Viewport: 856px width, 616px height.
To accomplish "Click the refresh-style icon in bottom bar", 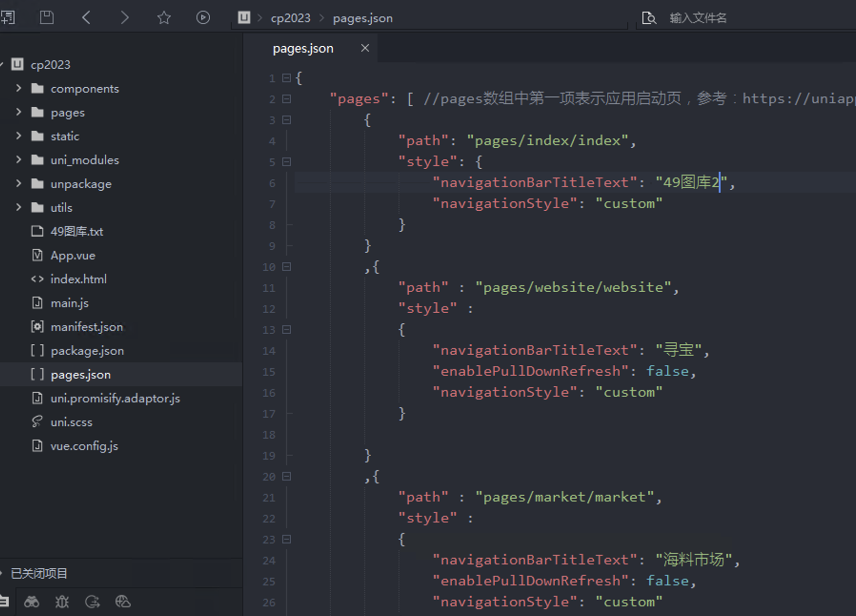I will (92, 602).
